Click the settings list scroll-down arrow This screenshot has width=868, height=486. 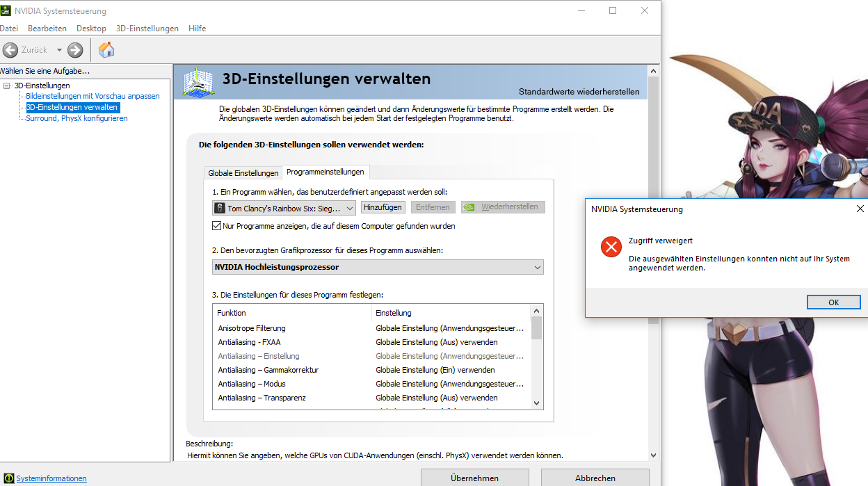[536, 403]
